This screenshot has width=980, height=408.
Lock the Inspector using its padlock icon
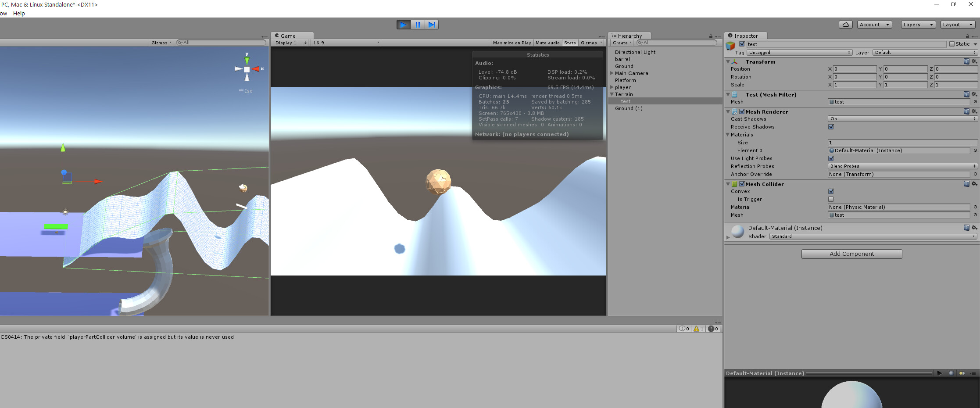[968, 36]
